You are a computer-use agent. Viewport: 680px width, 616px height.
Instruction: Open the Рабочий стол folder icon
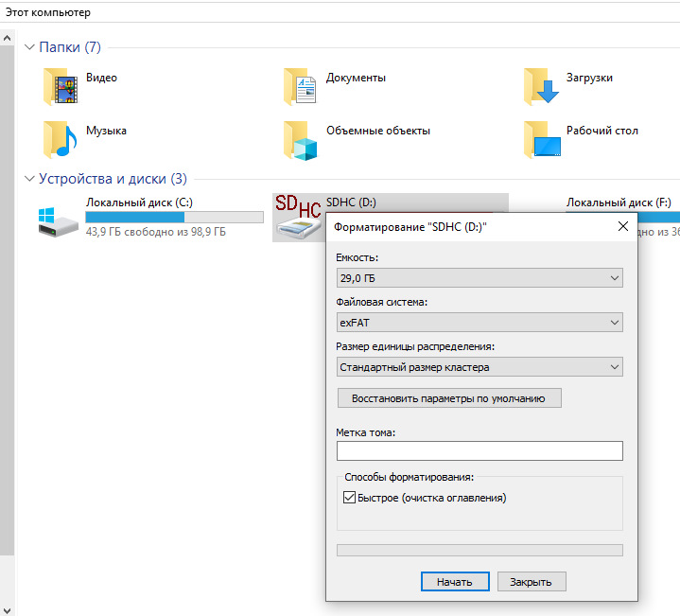[542, 139]
